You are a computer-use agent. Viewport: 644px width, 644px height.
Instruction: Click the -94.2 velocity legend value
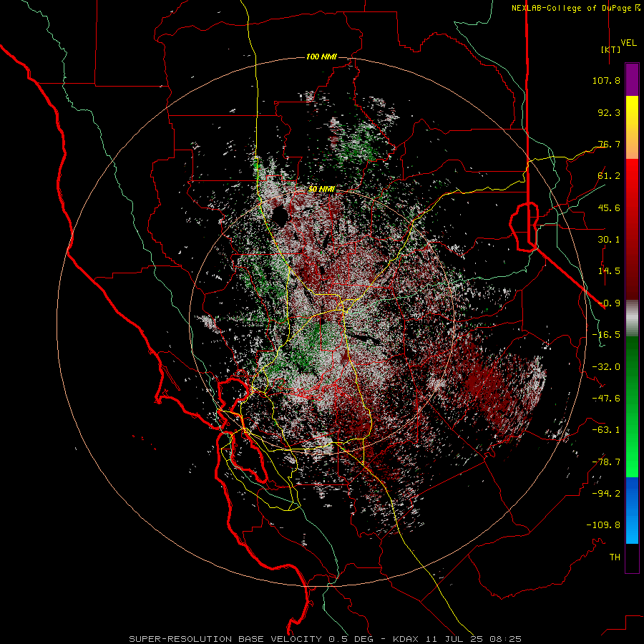coord(606,494)
